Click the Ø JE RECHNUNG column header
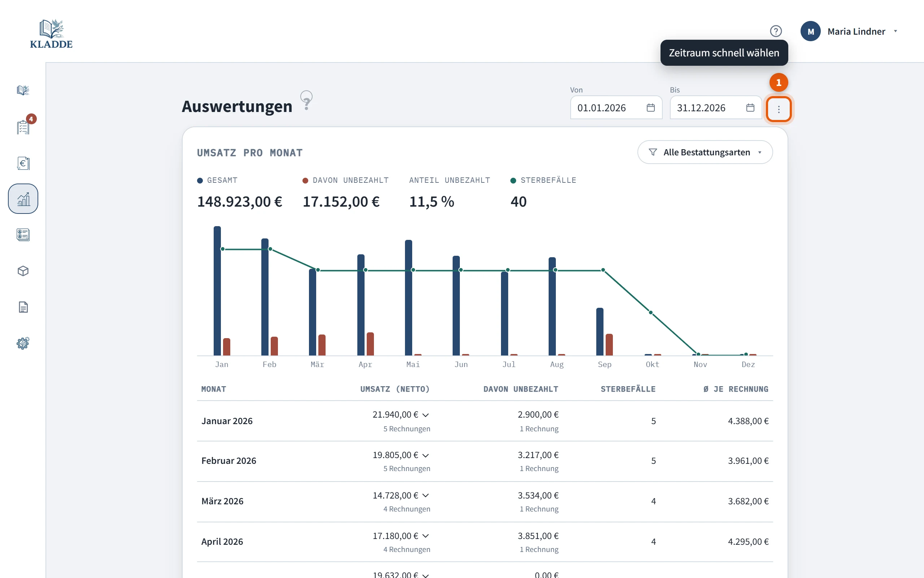The image size is (924, 578). [736, 389]
